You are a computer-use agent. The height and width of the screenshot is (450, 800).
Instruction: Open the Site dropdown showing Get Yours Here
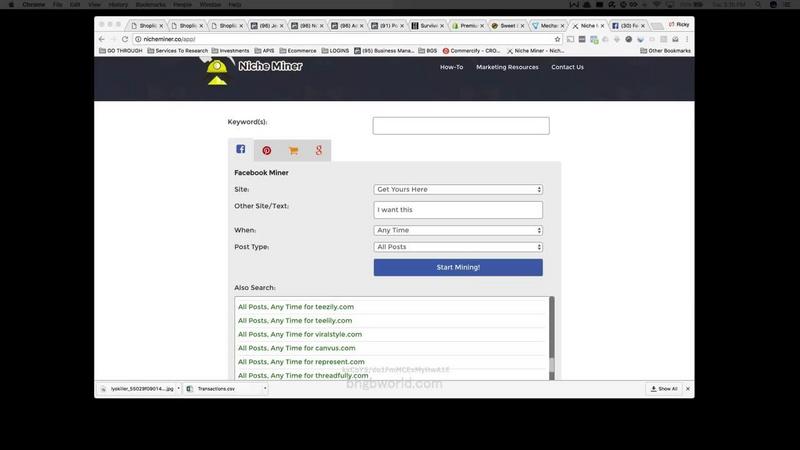pyautogui.click(x=458, y=189)
